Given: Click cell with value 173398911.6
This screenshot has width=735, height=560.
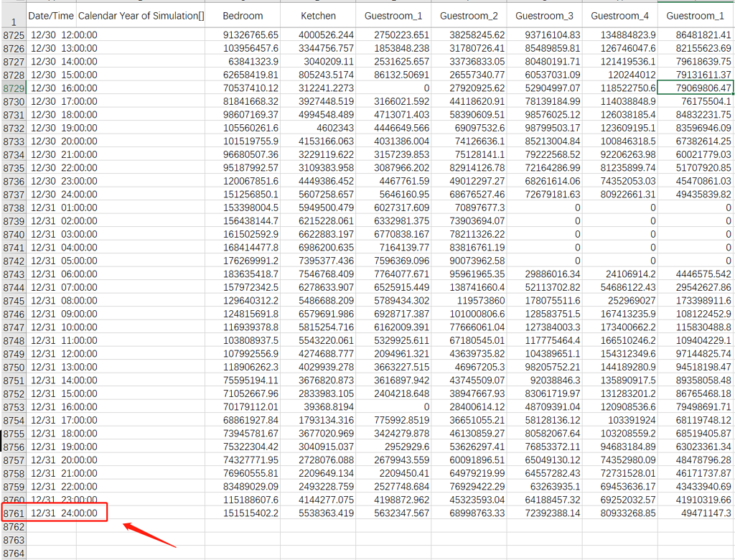Looking at the screenshot, I should click(x=696, y=301).
